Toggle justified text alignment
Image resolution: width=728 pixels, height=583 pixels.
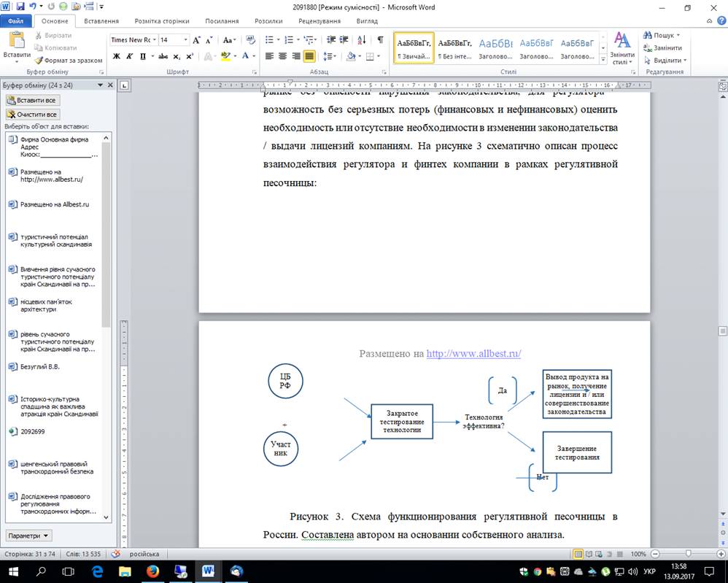pos(309,56)
